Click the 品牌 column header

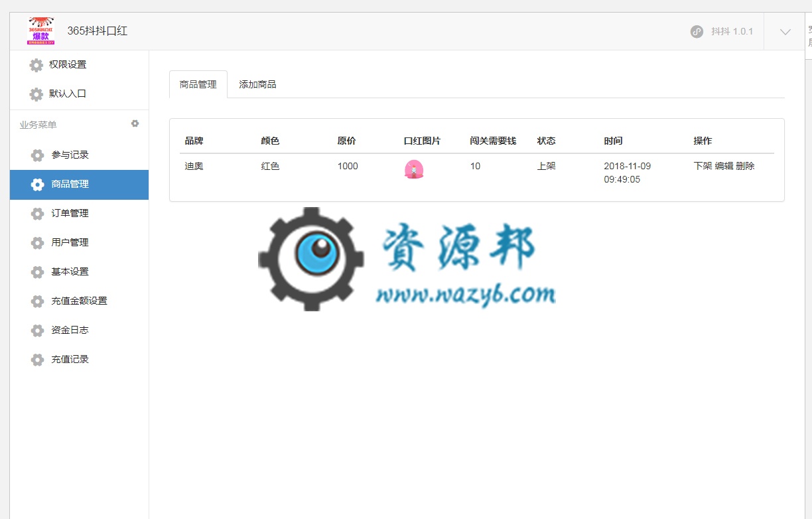(194, 141)
